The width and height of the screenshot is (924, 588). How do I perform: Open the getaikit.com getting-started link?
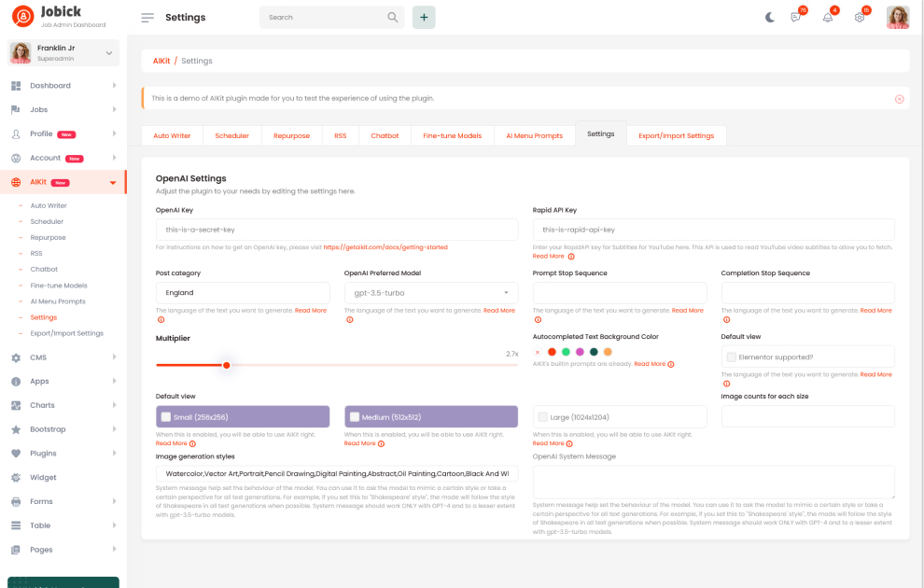(385, 247)
